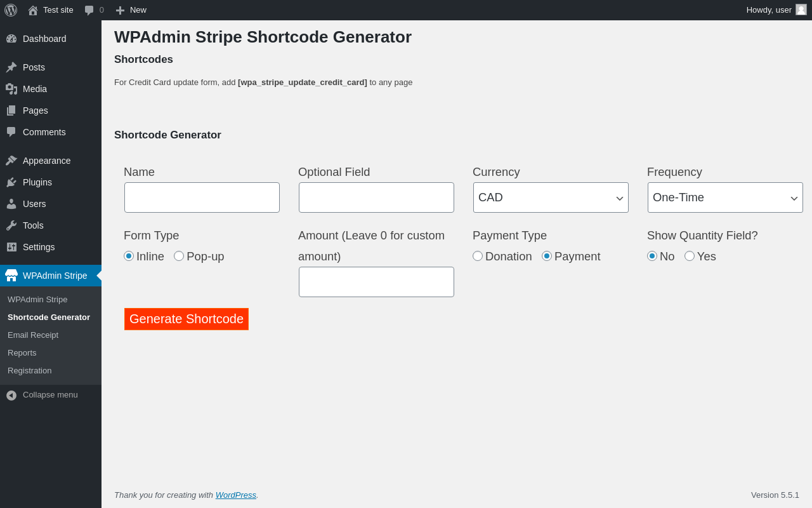Expand the Frequency dropdown set to One-Time
The width and height of the screenshot is (812, 508).
[x=725, y=197]
